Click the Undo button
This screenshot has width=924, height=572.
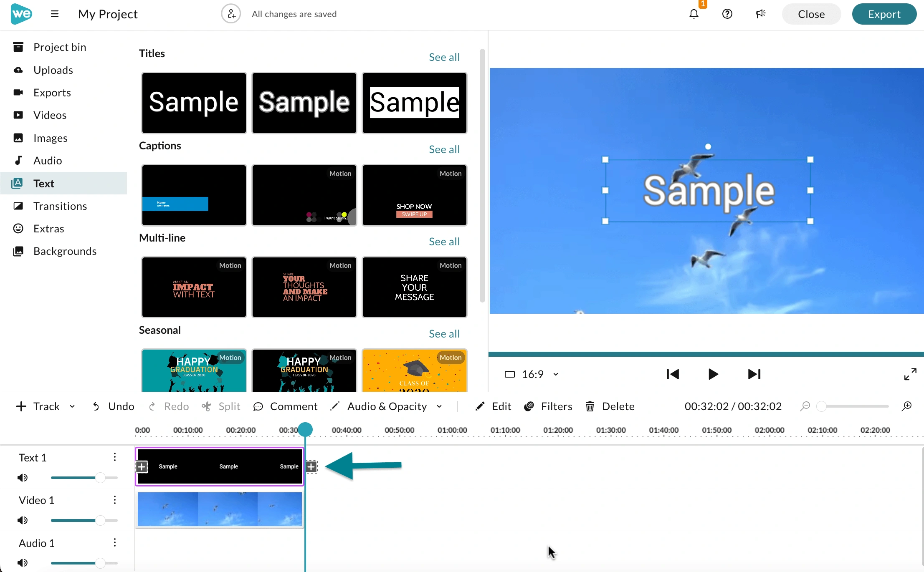click(113, 406)
